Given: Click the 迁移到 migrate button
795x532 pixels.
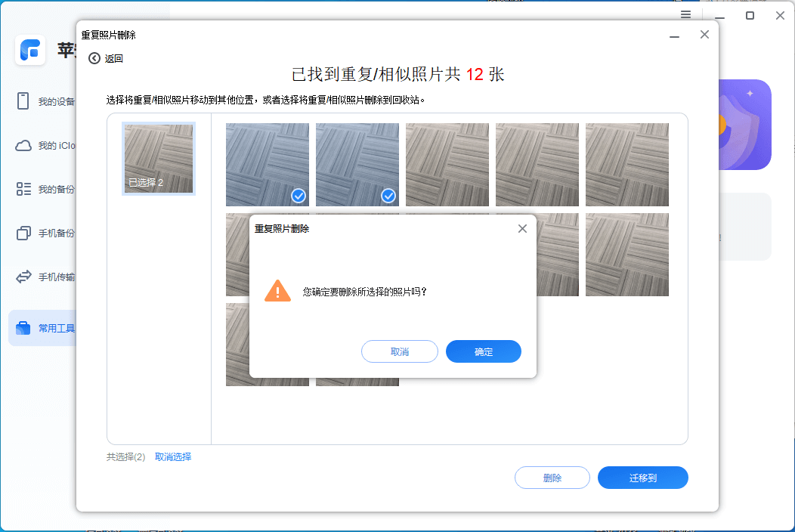Looking at the screenshot, I should click(x=642, y=478).
